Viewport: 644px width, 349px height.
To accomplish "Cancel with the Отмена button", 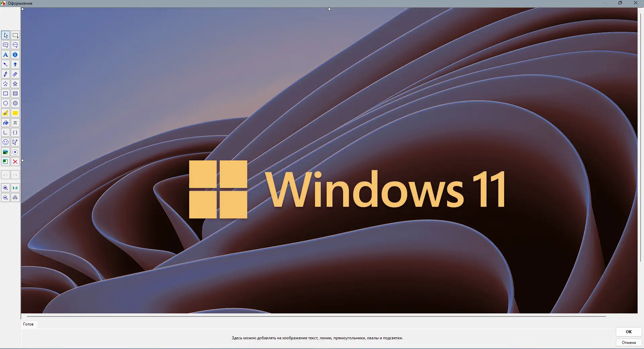I will (x=629, y=343).
